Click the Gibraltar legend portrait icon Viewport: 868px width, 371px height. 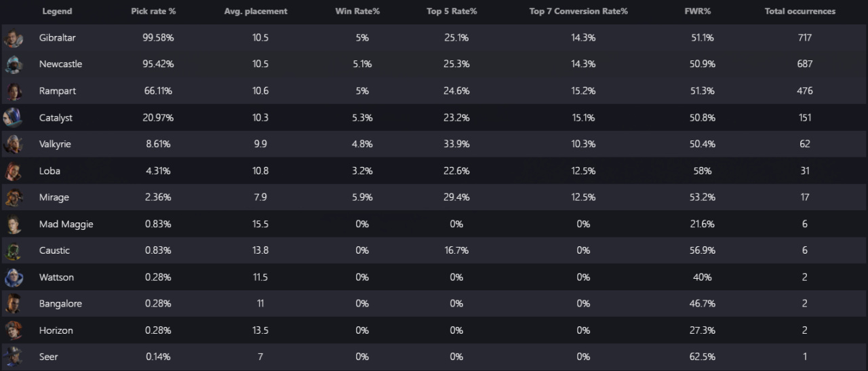14,38
